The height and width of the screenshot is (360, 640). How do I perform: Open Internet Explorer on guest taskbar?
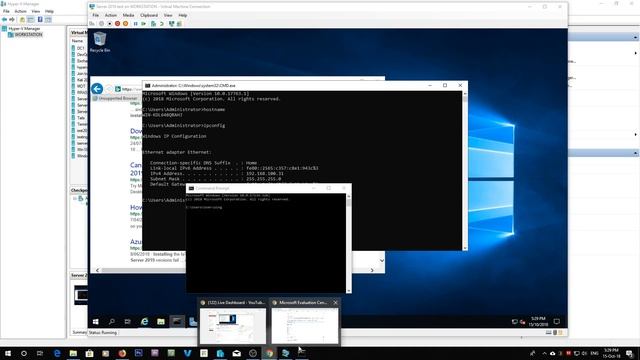(144, 322)
